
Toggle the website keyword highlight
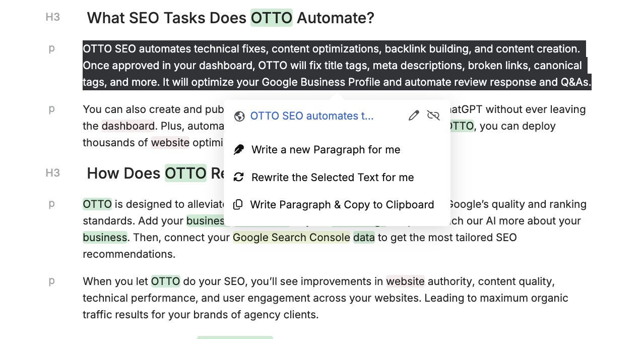(x=405, y=281)
